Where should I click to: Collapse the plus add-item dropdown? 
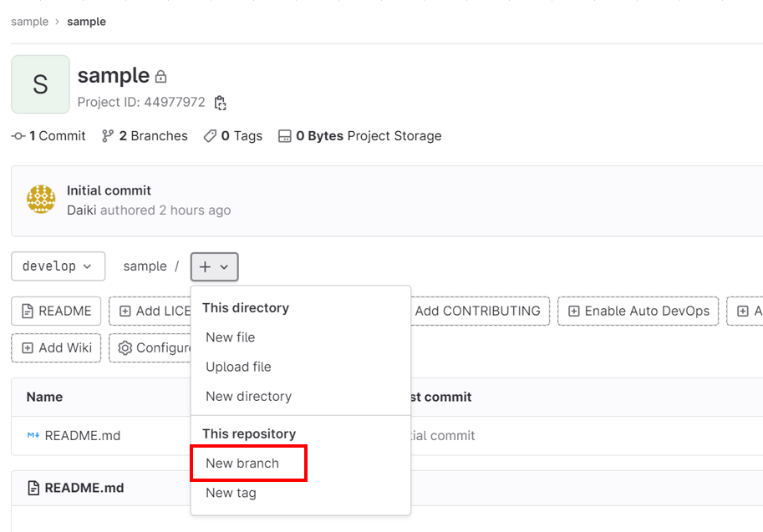[214, 266]
